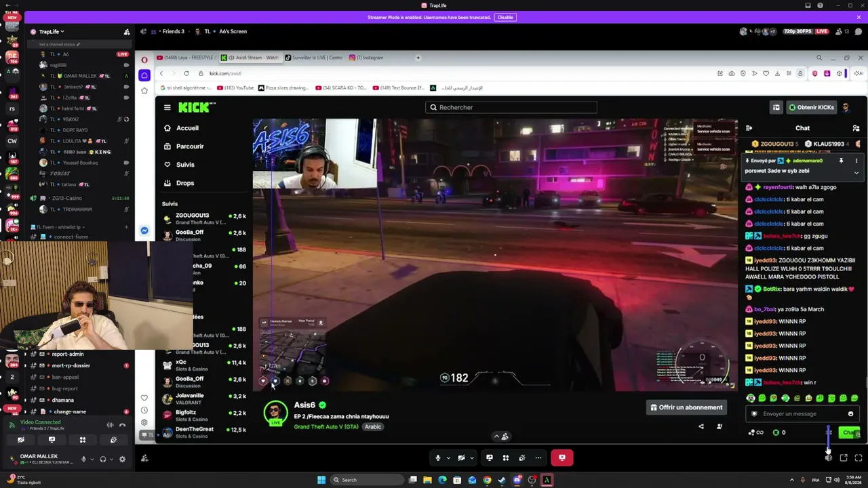The image size is (868, 488).
Task: Collapse the pinned message chevron in Kick chat
Action: point(856,173)
